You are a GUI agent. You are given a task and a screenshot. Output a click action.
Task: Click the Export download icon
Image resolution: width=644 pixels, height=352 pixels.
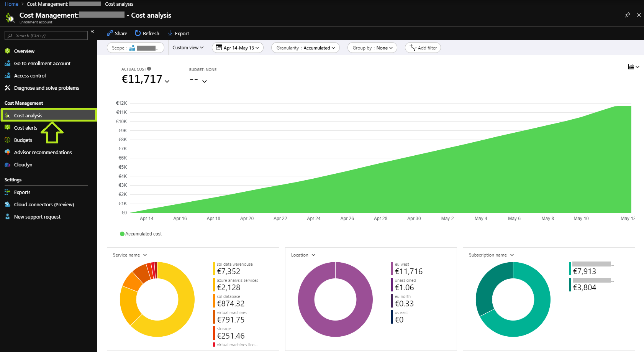click(x=170, y=33)
